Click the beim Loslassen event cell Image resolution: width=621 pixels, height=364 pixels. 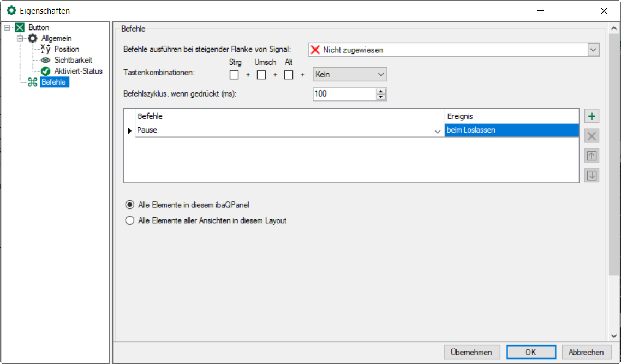click(x=512, y=130)
